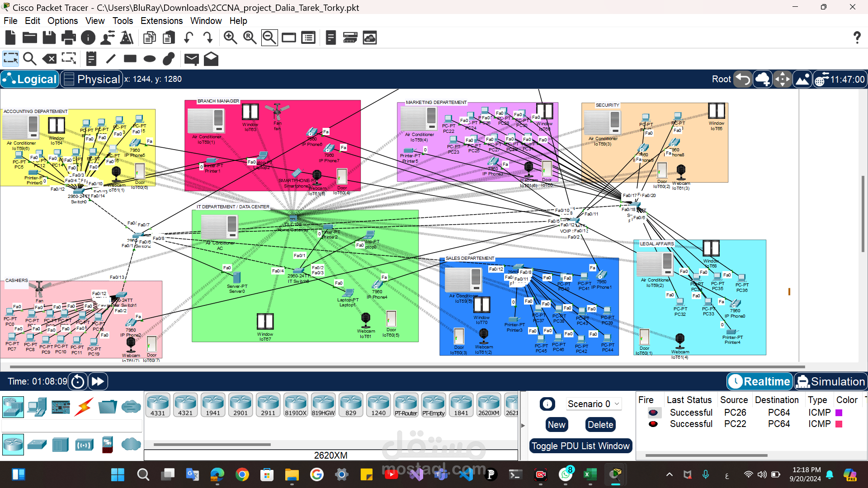Click the PC22 row pink color swatch
Image resolution: width=868 pixels, height=488 pixels.
point(839,424)
